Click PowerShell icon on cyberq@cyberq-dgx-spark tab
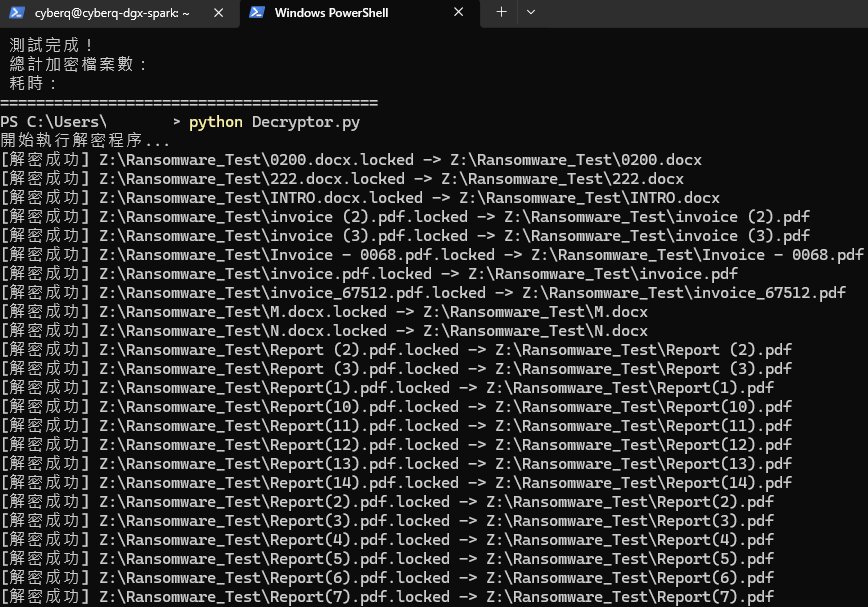Screen dimensions: 868x607 pos(17,13)
